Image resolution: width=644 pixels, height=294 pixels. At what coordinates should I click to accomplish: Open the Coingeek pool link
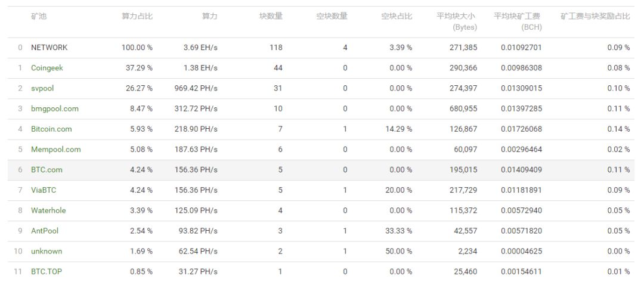47,68
